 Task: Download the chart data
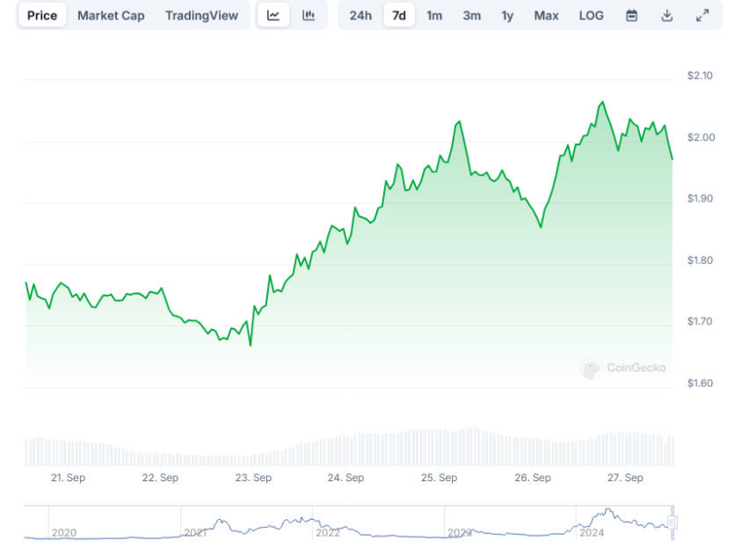[x=667, y=15]
